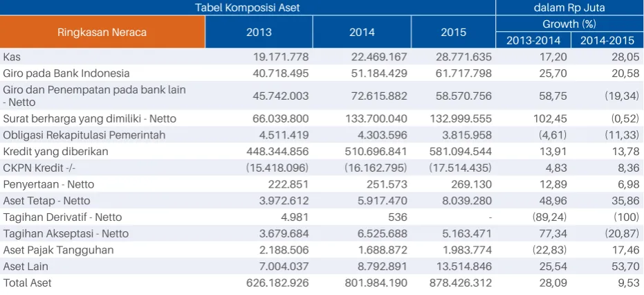Select 'Obligasi Rekapitulasi Pemerintah' row label

tap(84, 135)
